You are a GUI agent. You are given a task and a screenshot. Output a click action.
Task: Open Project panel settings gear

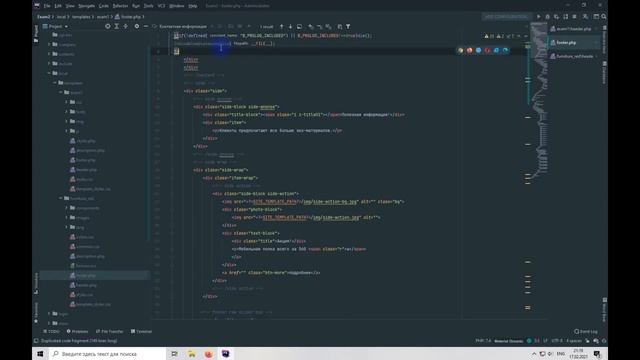[x=137, y=26]
